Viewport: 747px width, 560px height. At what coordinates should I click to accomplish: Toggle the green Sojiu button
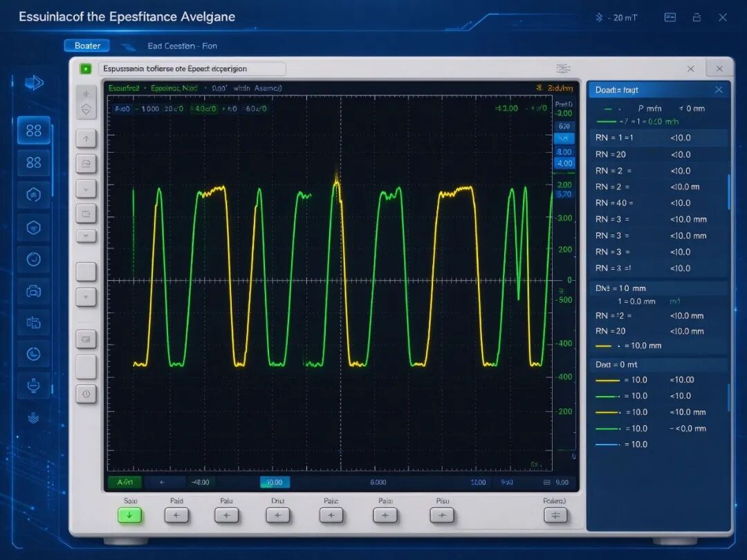pyautogui.click(x=129, y=515)
